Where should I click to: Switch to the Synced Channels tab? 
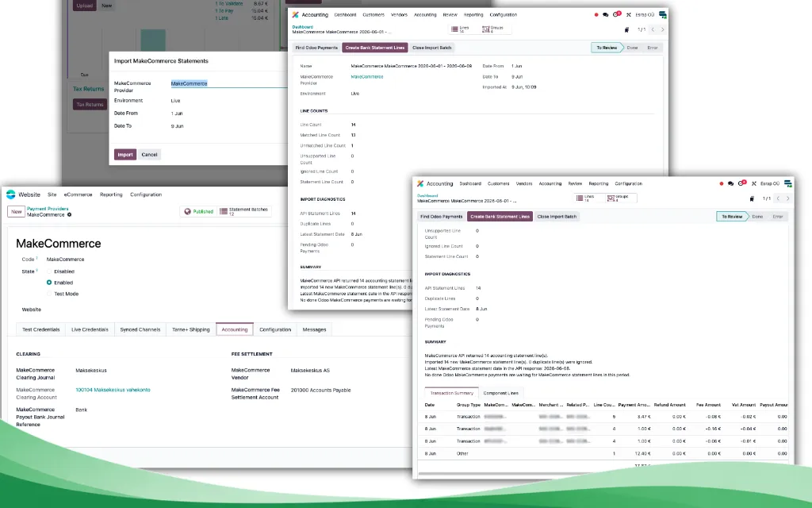[140, 329]
